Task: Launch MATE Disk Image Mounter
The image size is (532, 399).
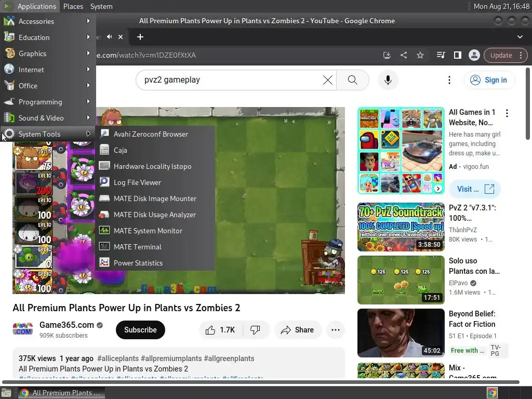Action: pyautogui.click(x=155, y=198)
